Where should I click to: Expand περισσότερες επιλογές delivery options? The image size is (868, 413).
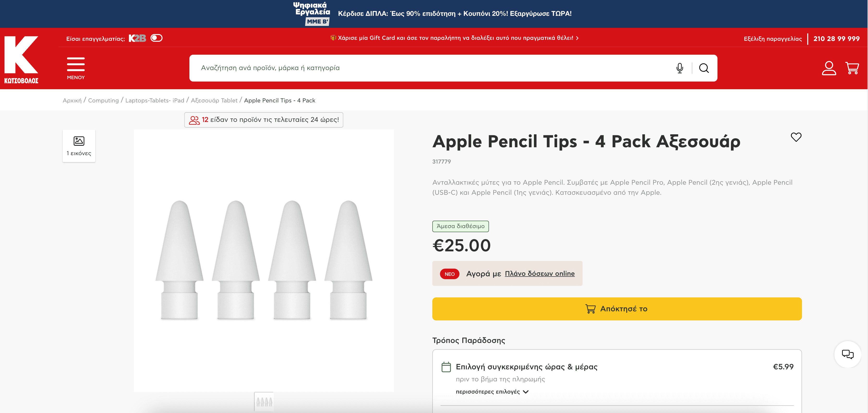pyautogui.click(x=492, y=391)
